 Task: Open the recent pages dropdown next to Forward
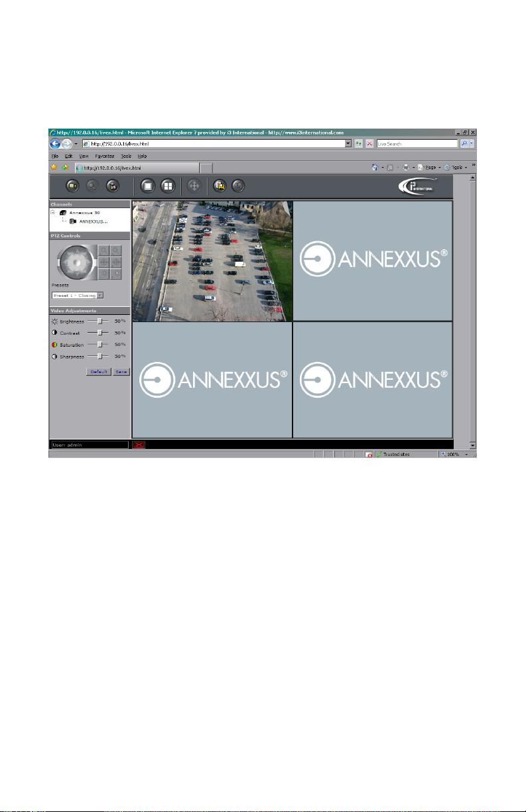(76, 144)
